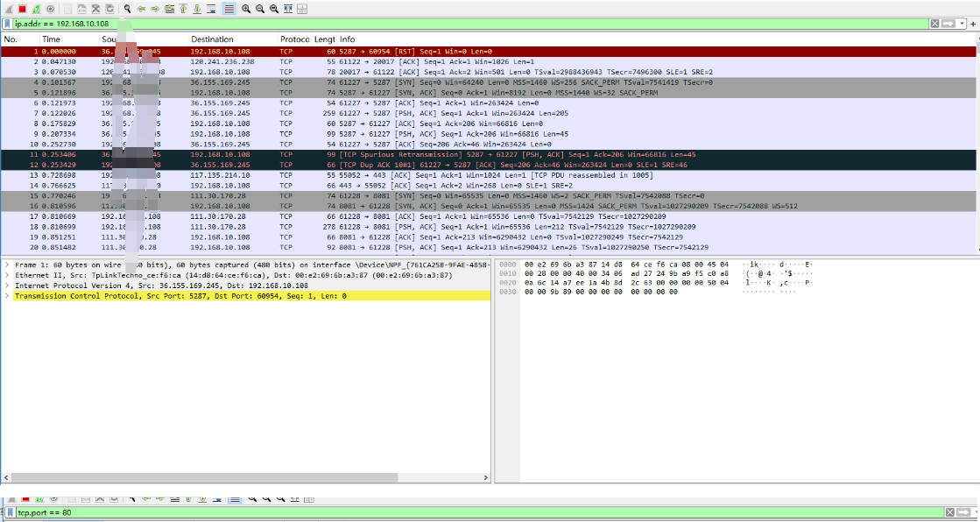Sort packets by Time column header
The image size is (980, 522).
[x=69, y=39]
